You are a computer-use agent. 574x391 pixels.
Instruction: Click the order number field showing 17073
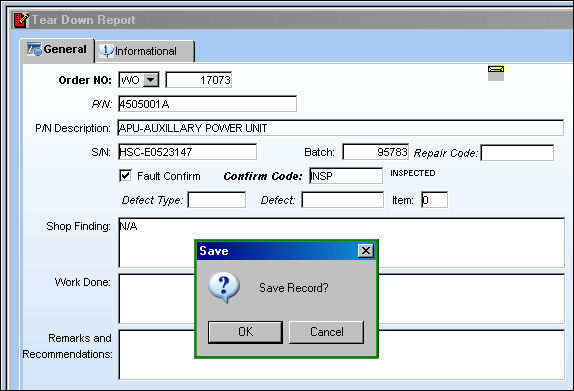point(199,80)
